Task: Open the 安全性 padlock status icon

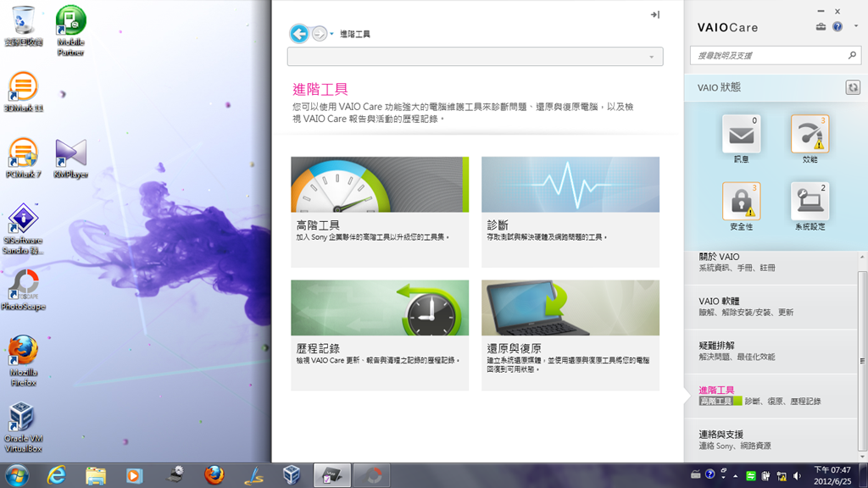Action: click(741, 201)
